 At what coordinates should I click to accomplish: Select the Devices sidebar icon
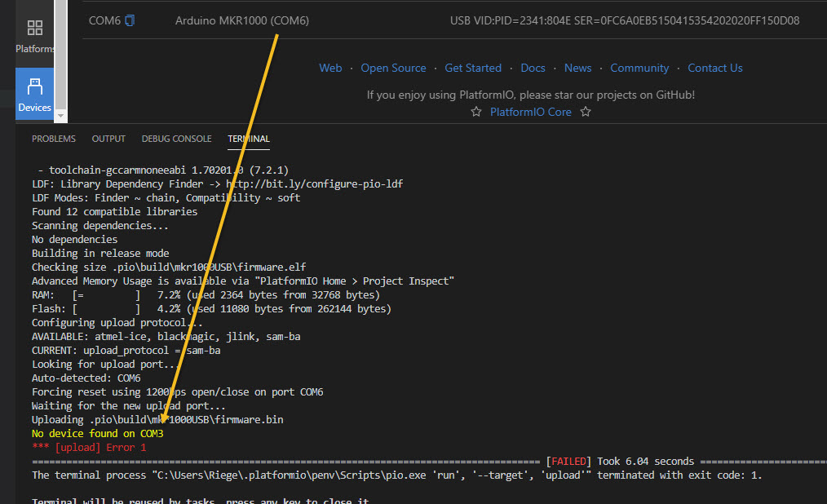tap(35, 94)
